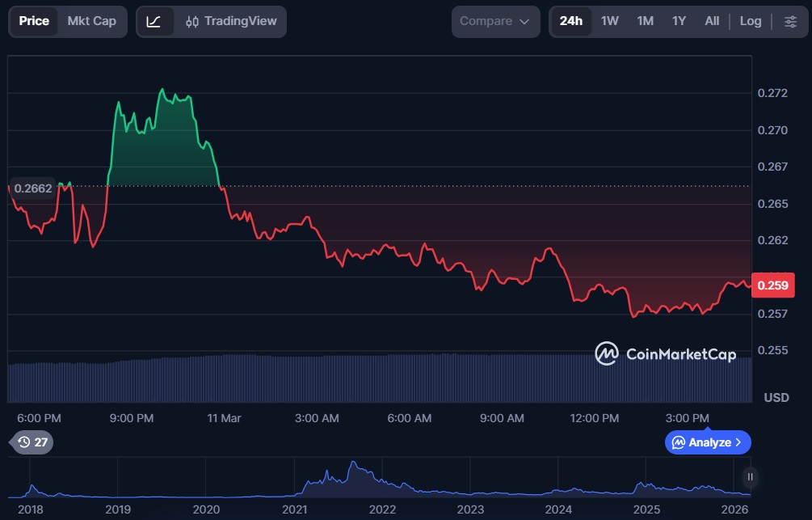
Task: Select the 24h time range
Action: point(570,21)
